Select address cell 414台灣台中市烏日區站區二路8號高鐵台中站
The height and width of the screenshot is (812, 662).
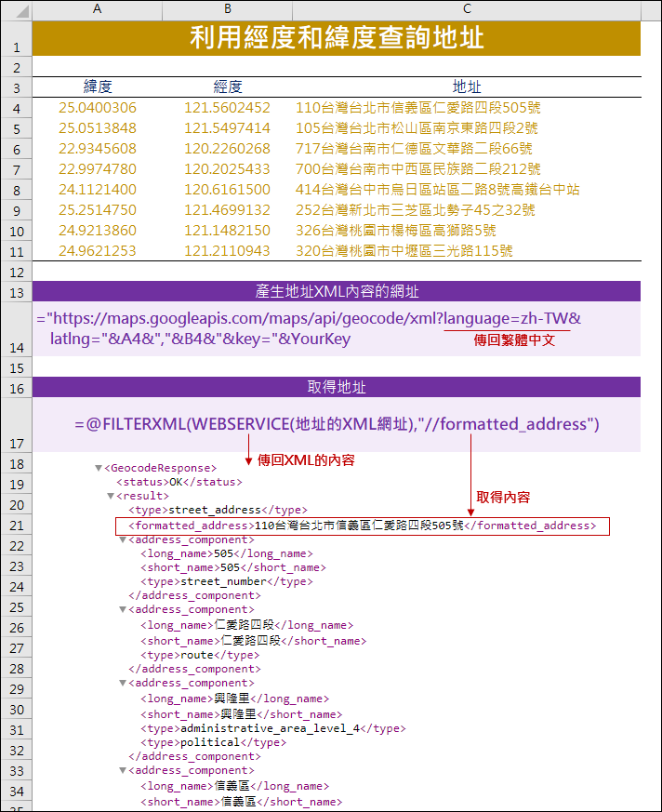click(x=467, y=190)
